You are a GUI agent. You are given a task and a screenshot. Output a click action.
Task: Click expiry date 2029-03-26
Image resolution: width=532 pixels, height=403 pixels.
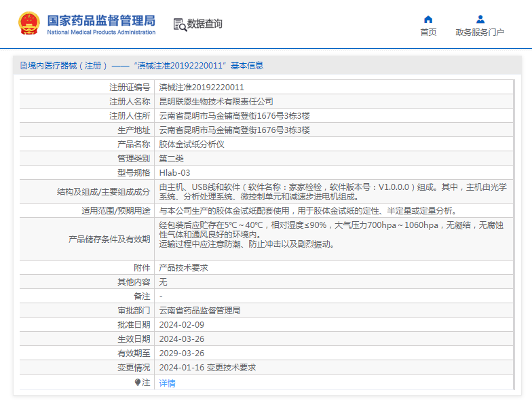coord(182,353)
